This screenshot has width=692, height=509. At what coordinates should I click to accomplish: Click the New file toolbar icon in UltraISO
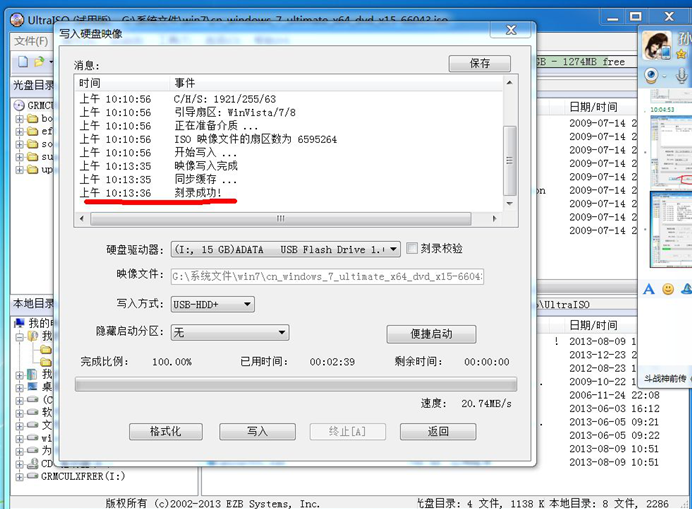click(23, 62)
